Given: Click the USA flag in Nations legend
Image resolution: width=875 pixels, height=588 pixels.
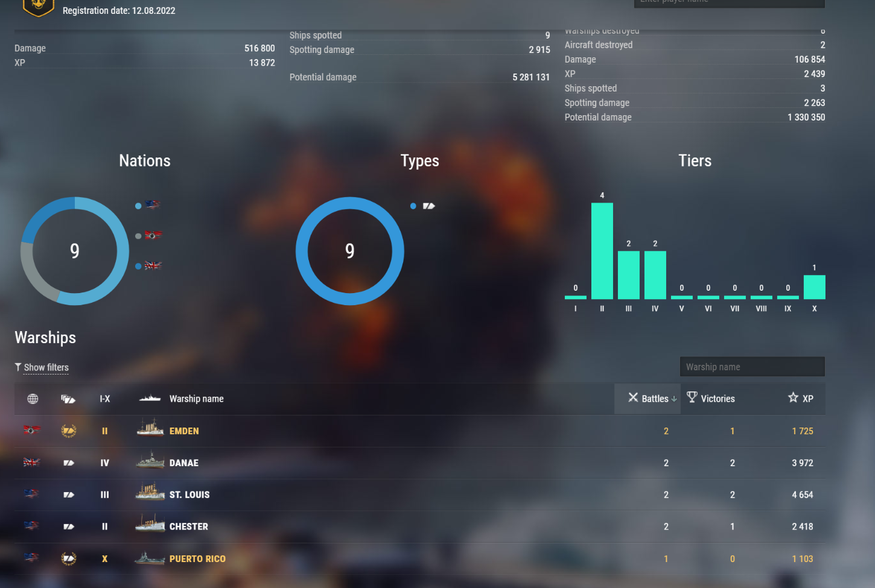Looking at the screenshot, I should (x=153, y=205).
